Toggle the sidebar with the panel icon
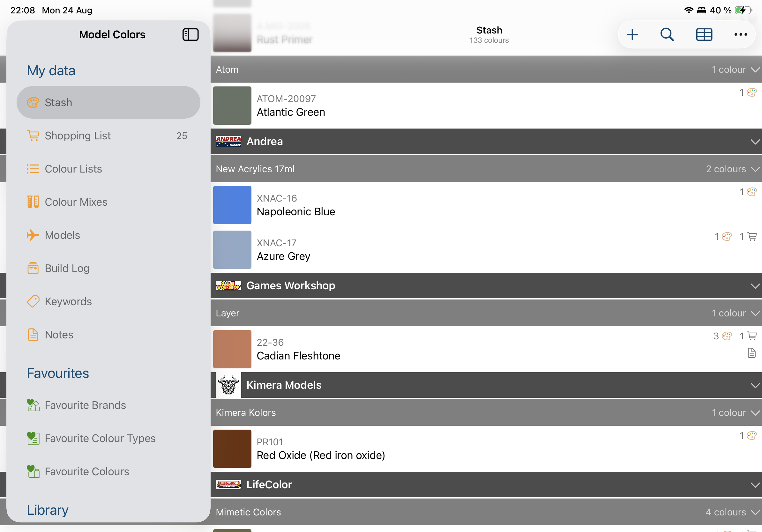 [190, 34]
